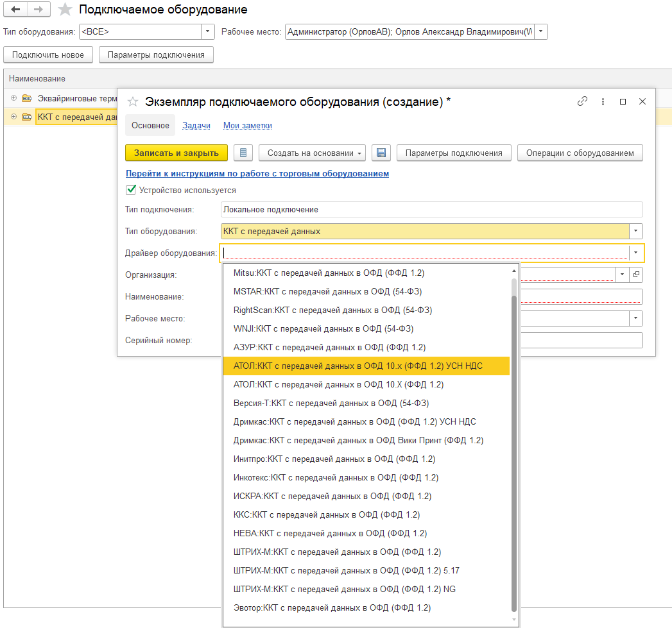This screenshot has width=672, height=628.
Task: Click the driver list vertical scrollbar
Action: click(513, 449)
